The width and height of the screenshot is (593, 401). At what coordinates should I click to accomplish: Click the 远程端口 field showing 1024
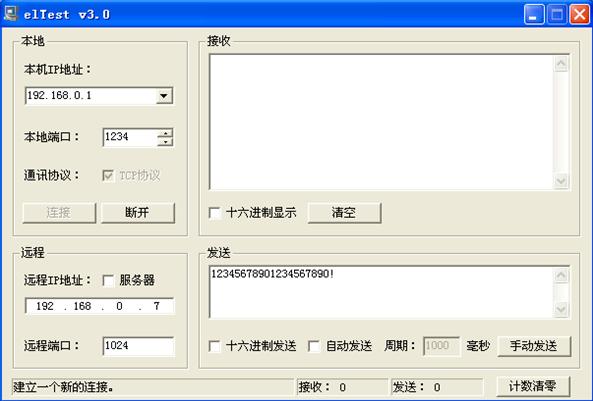coord(138,346)
